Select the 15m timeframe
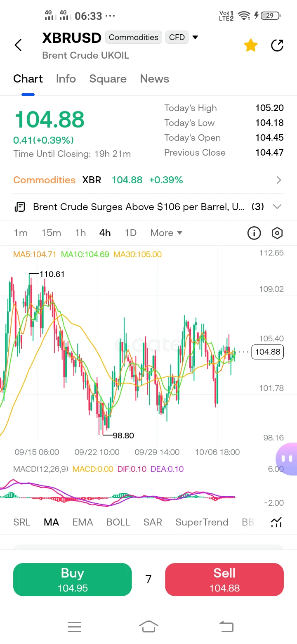Viewport: 297px width, 644px height. pyautogui.click(x=51, y=233)
